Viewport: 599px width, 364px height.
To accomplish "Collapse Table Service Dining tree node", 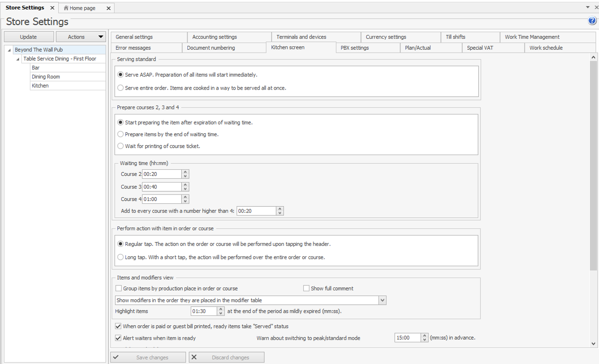I will [x=17, y=59].
